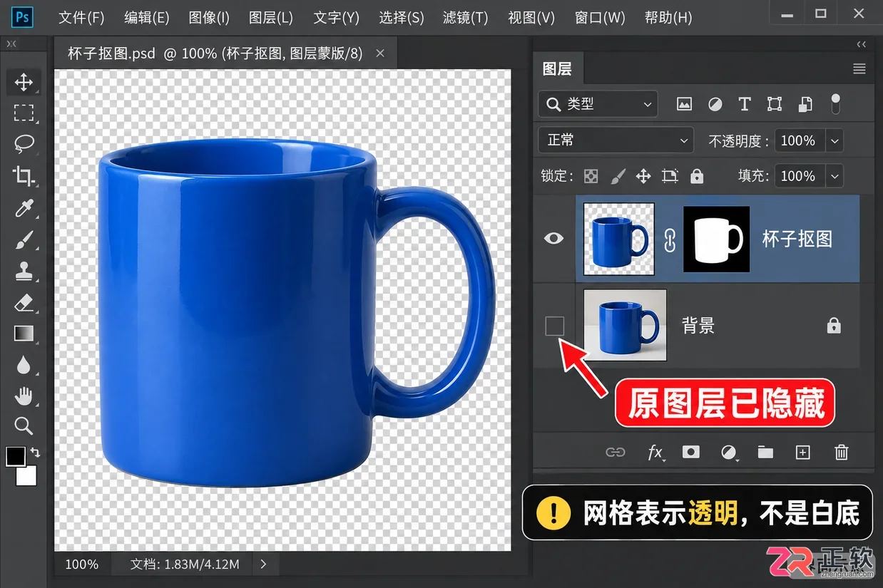Choose the Clone Stamp tool
This screenshot has width=883, height=588.
click(24, 272)
